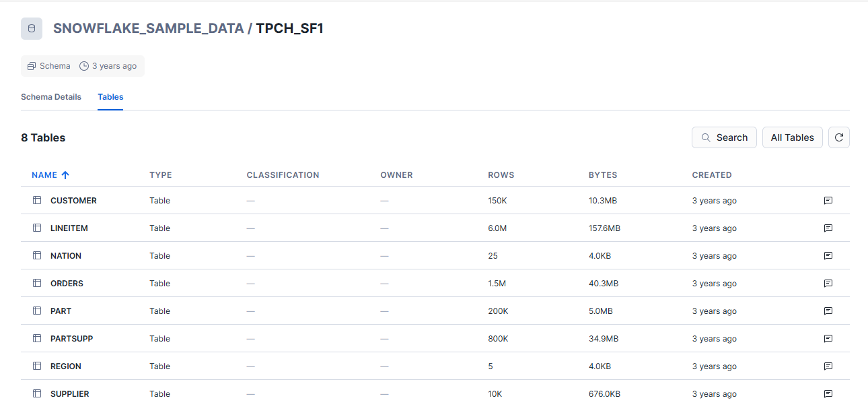This screenshot has height=419, width=868.
Task: Click the table icon next to PARTSUPP
Action: (x=37, y=339)
